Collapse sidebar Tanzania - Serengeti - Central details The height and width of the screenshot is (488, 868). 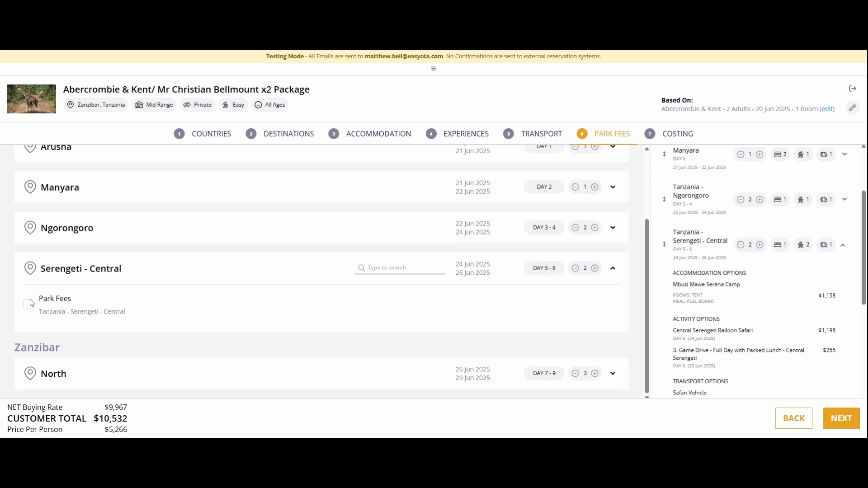[x=843, y=245]
